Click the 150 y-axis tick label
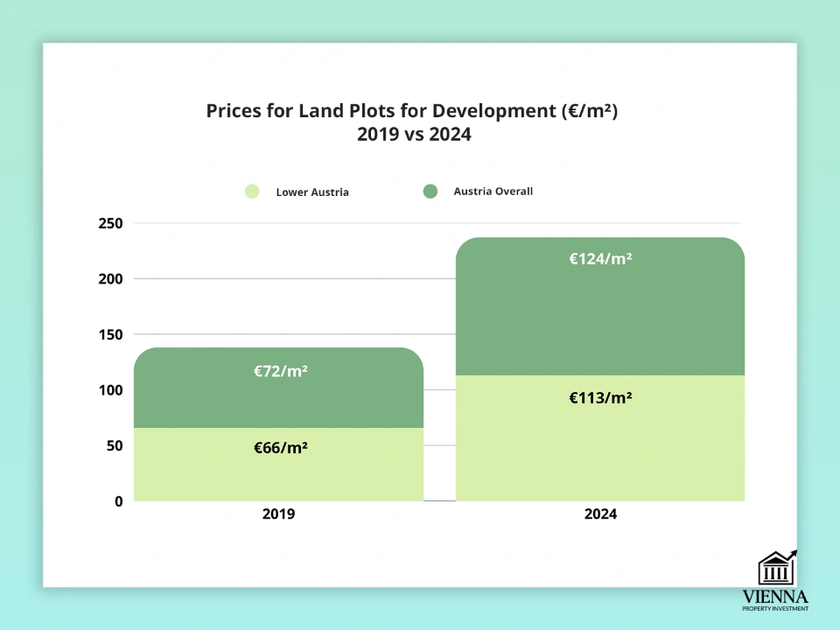 coord(109,335)
